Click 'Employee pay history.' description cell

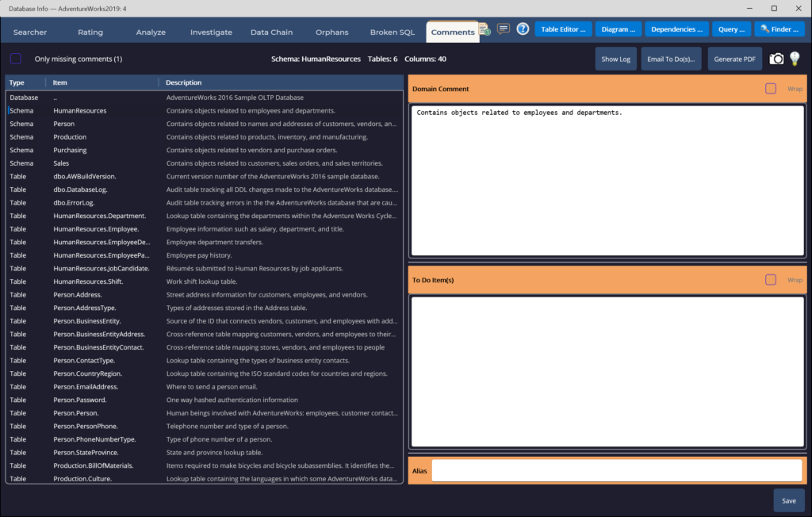click(199, 255)
